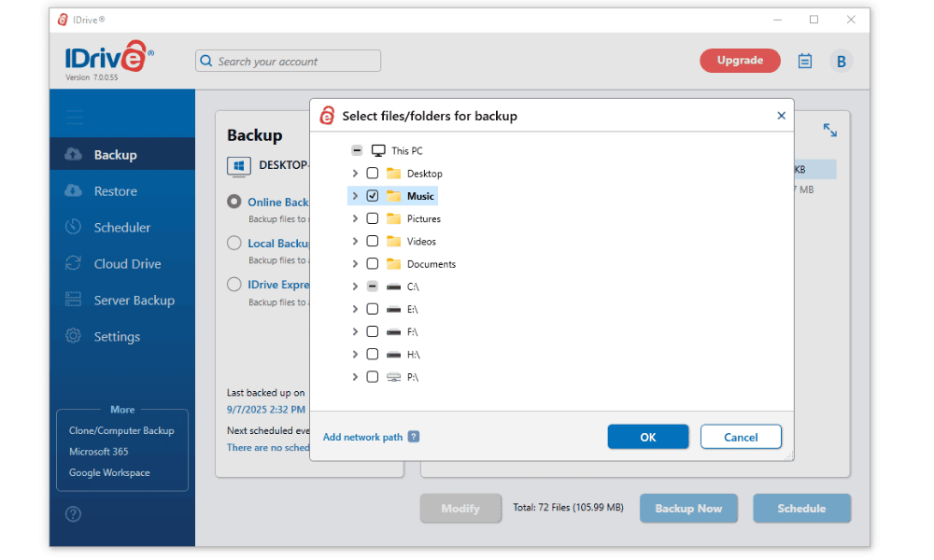The image size is (934, 560).
Task: Expand the C:\ drive node
Action: (x=355, y=287)
